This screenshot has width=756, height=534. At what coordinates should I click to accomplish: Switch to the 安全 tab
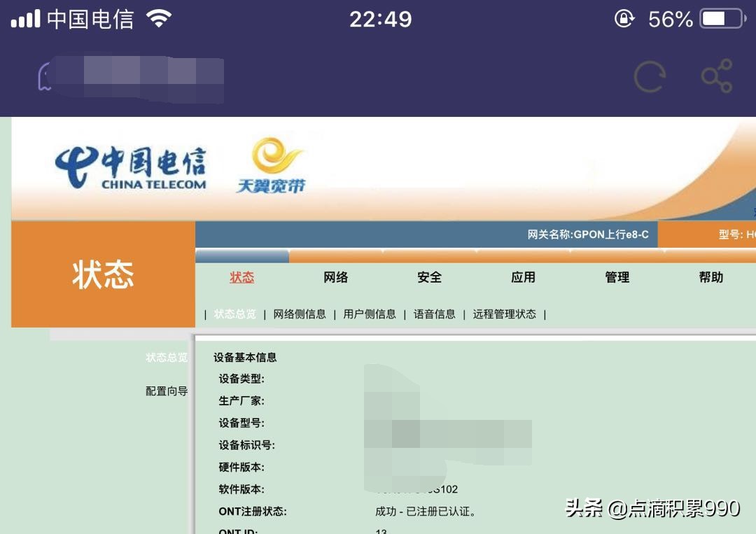tap(429, 277)
